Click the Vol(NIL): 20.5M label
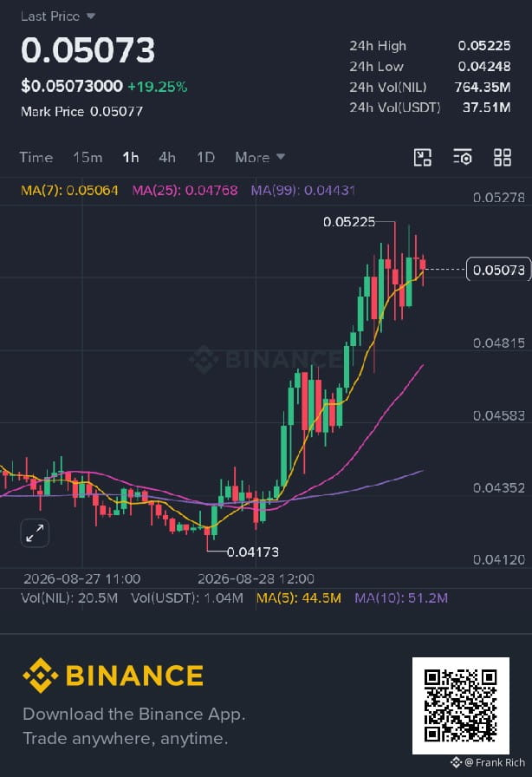 (x=69, y=598)
